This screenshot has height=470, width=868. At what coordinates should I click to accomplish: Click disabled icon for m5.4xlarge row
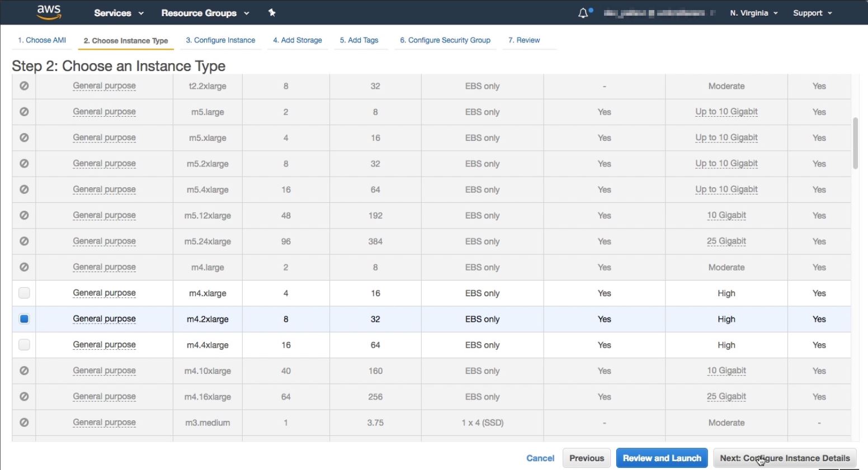24,189
